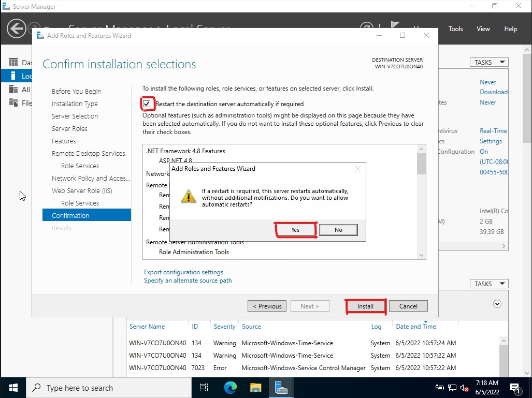532x398 pixels.
Task: Click the Install button
Action: coord(365,306)
